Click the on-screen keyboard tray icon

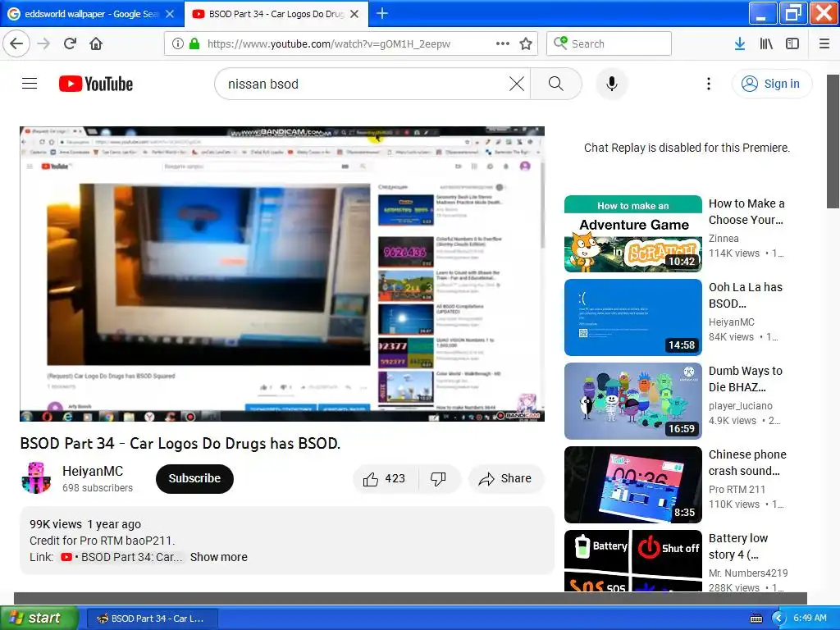point(756,619)
